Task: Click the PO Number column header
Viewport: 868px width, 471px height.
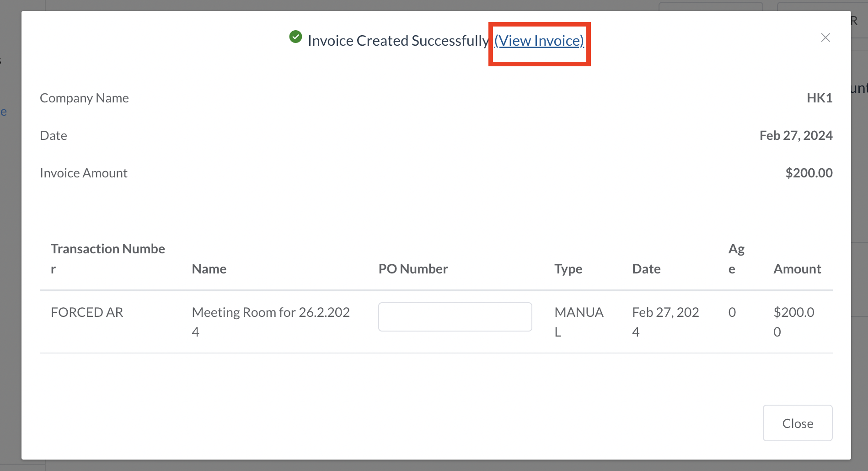Action: 413,269
